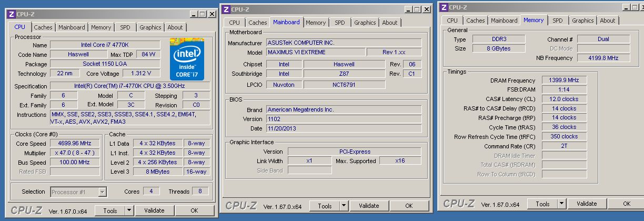Click the Haswell code name field
Viewport: 644px width, 221px height.
pyautogui.click(x=78, y=54)
